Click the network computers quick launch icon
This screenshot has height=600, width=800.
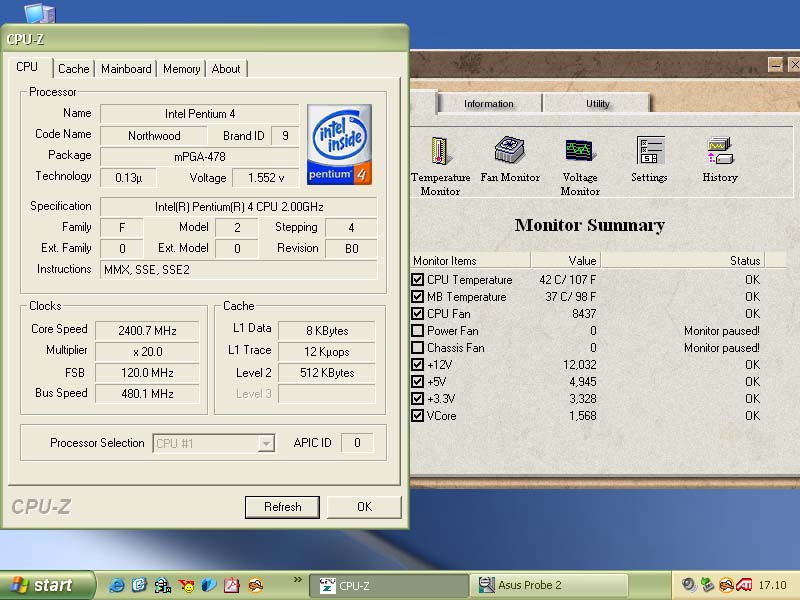163,585
